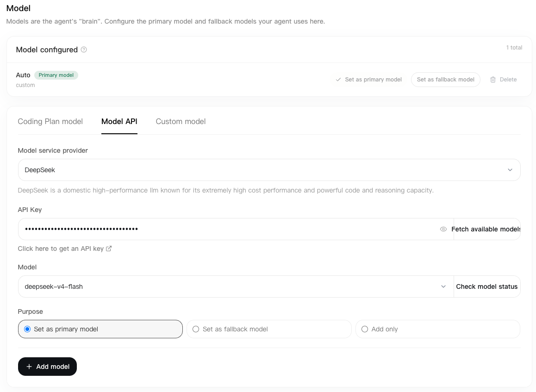Open the DeepSeek provider combo box
The height and width of the screenshot is (392, 536).
click(x=269, y=170)
